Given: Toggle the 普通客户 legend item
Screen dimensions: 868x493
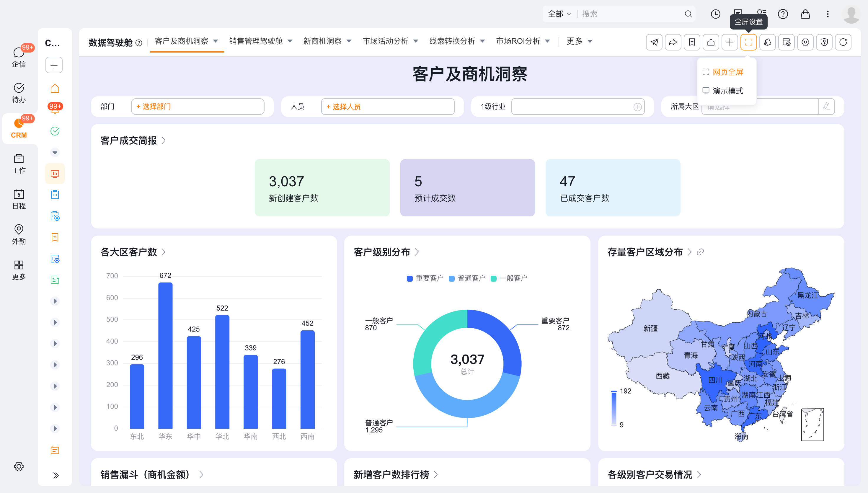Looking at the screenshot, I should coord(467,278).
